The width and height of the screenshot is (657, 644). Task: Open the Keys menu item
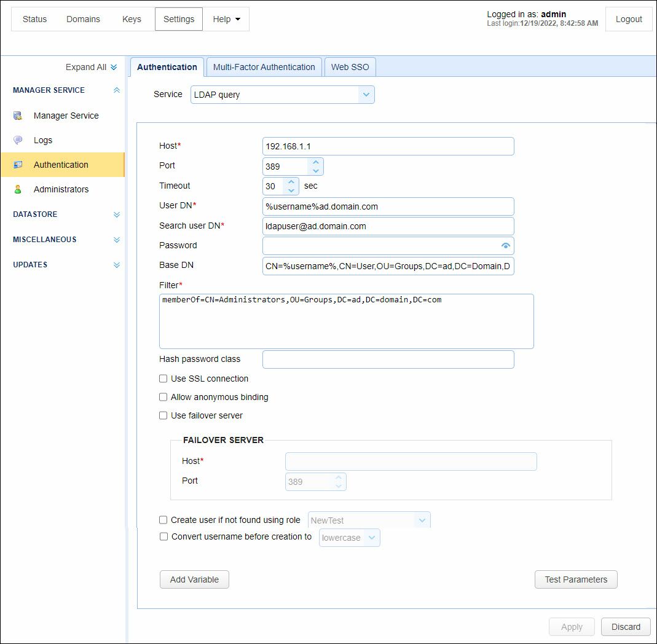click(132, 19)
